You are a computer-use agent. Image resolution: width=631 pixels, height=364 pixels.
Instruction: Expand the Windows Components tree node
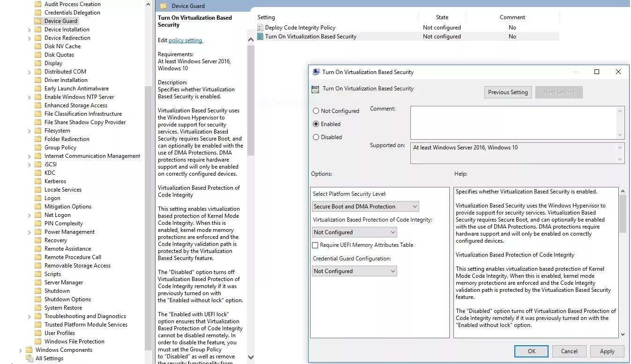click(x=20, y=350)
